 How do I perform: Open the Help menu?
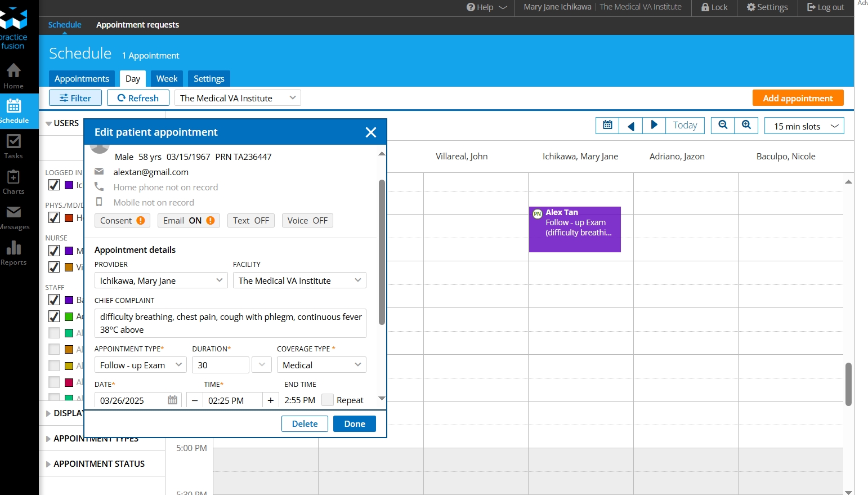point(487,7)
